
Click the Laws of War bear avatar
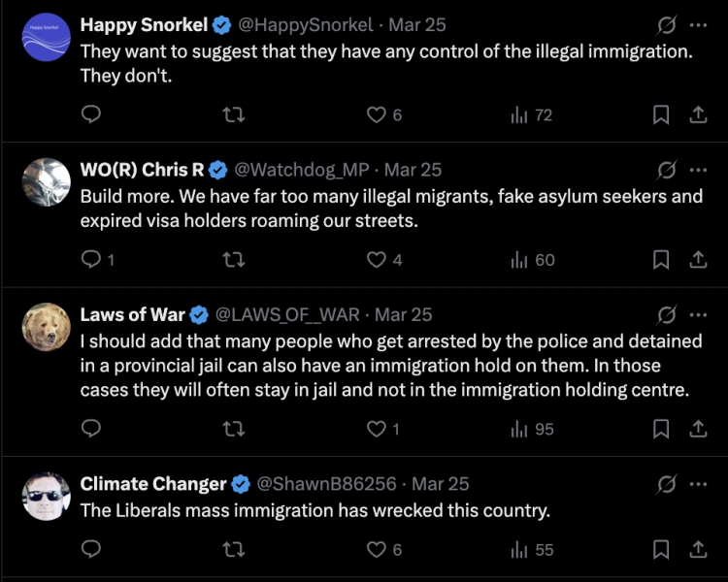[x=46, y=327]
